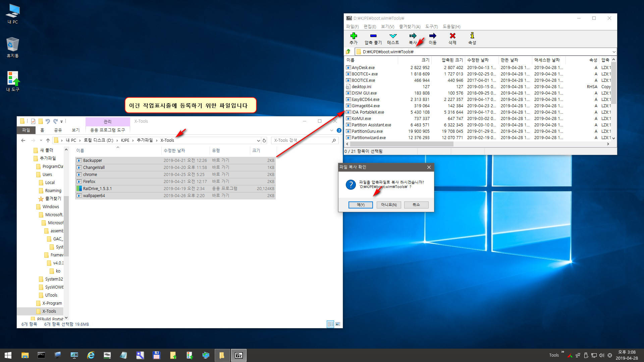Open the recent locations dropdown in Explorer
644x362 pixels.
pos(41,140)
